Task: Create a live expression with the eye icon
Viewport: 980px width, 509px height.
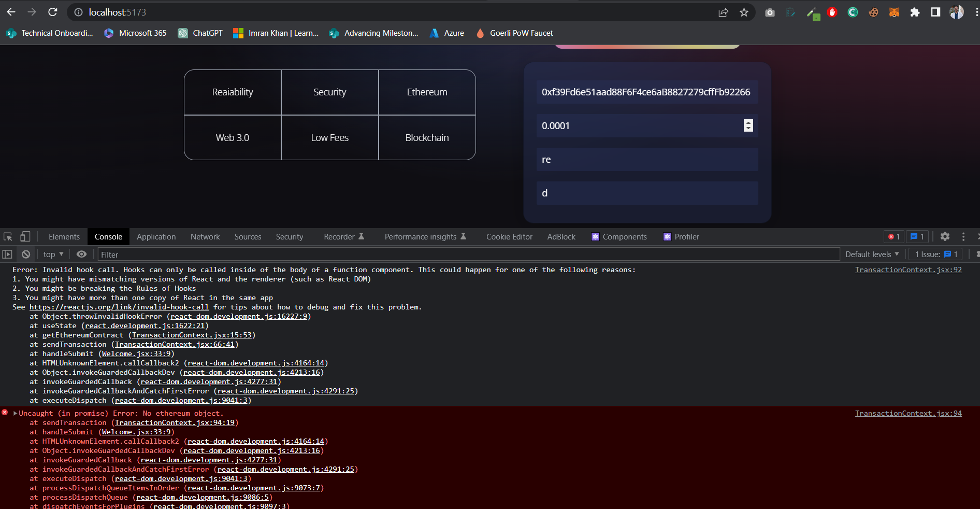Action: (81, 254)
